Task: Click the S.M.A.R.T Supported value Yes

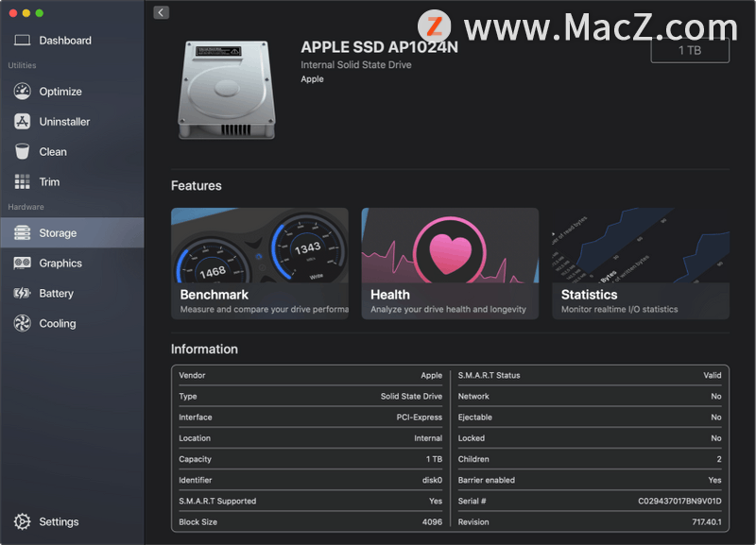Action: (x=436, y=502)
